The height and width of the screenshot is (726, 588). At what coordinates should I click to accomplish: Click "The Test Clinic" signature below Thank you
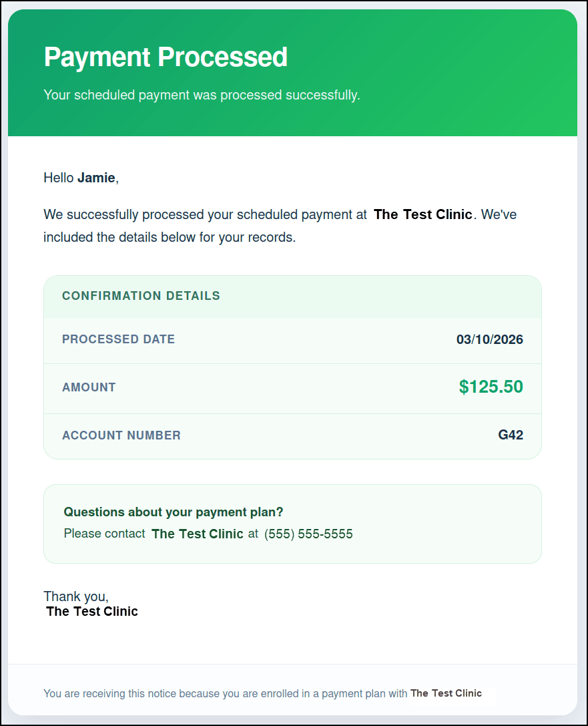click(92, 611)
